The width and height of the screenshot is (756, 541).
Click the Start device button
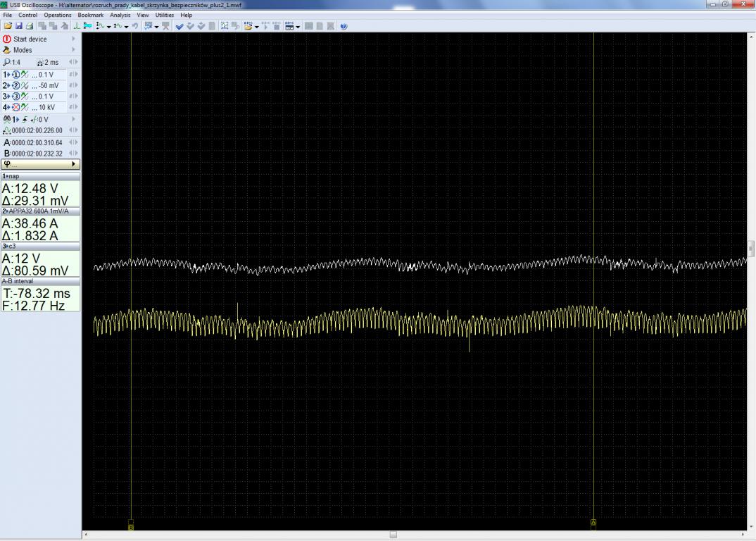pyautogui.click(x=30, y=39)
